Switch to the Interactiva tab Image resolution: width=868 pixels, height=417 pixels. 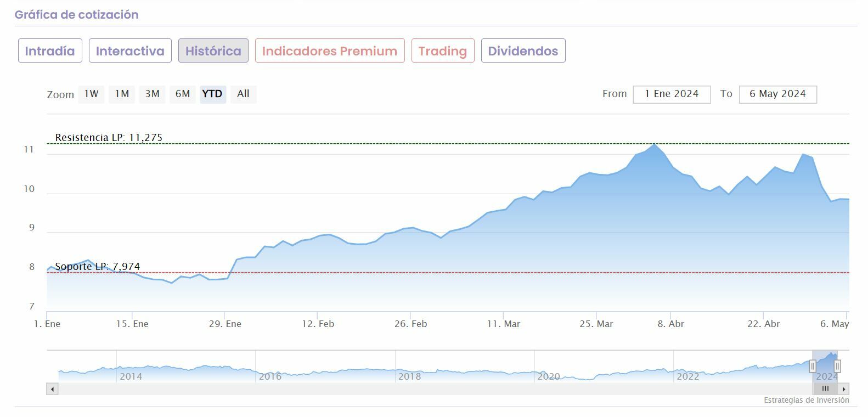tap(130, 51)
